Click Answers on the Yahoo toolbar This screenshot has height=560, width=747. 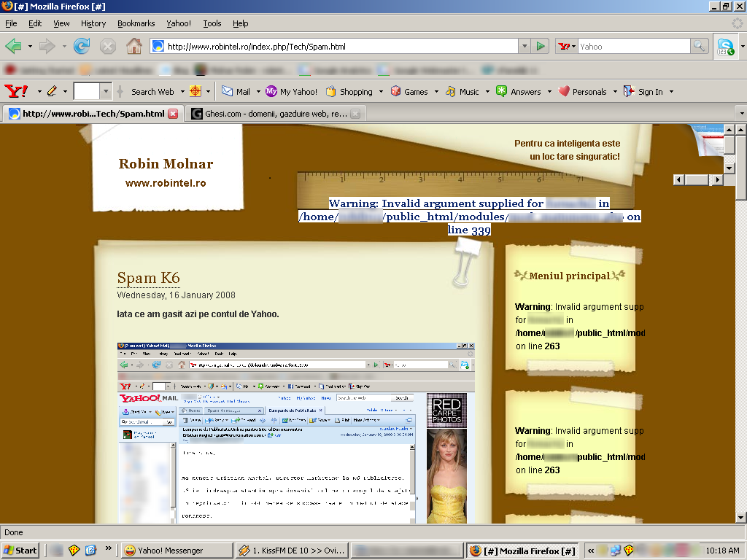519,92
